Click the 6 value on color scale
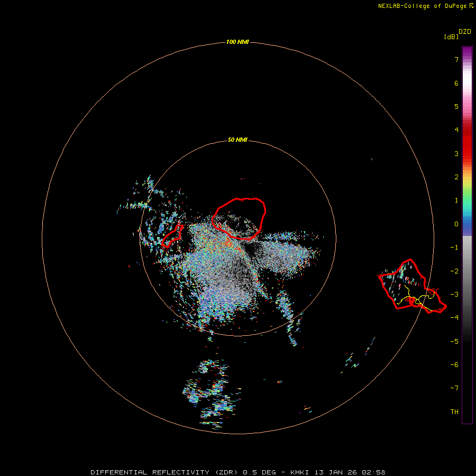 pyautogui.click(x=456, y=84)
